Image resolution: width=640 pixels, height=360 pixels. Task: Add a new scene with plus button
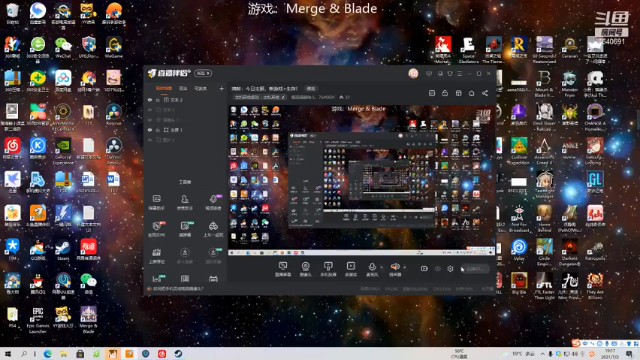221,89
